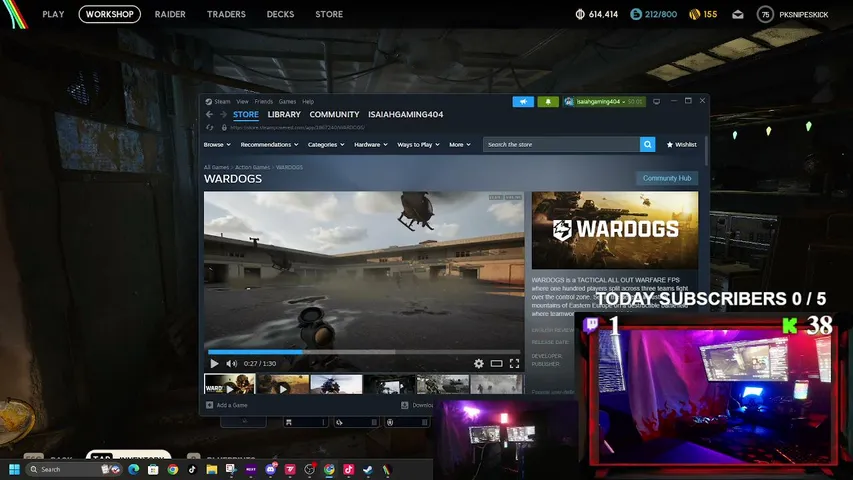
Task: Open the Friends menu in Steam
Action: click(264, 101)
